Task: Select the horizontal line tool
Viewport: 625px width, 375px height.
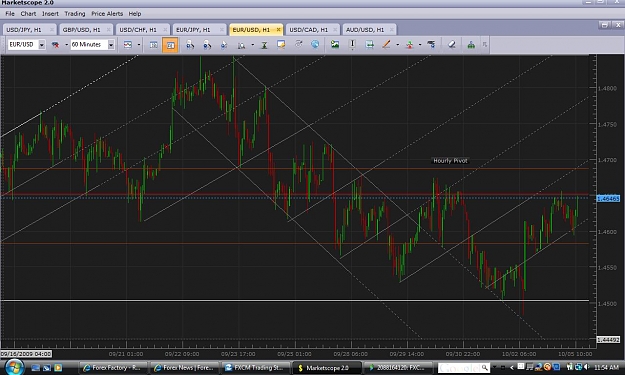Action: [369, 45]
